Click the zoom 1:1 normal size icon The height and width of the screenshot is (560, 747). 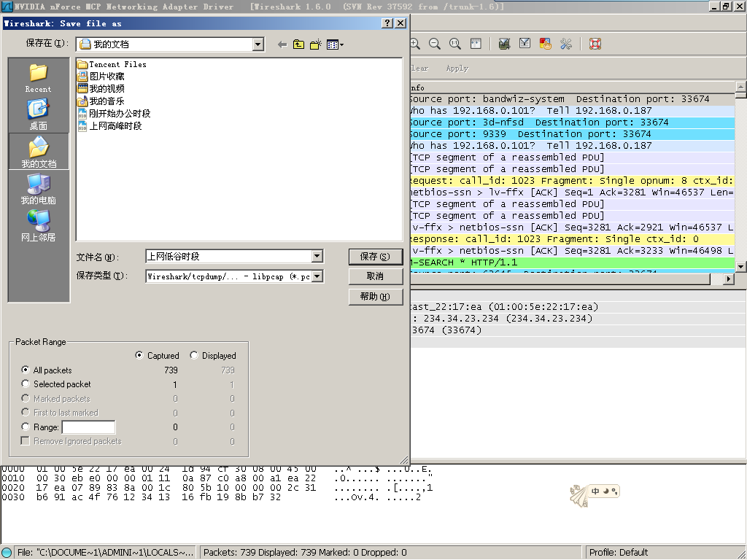pos(455,44)
